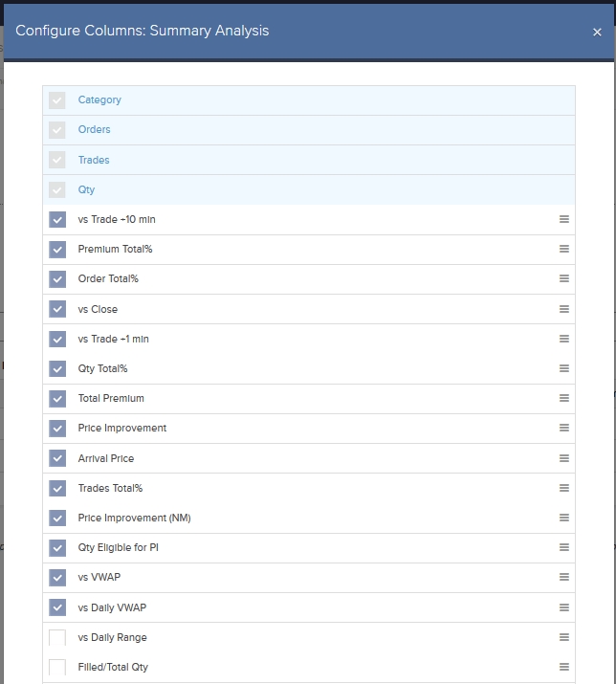Click the vs Trade +1 min reorder handle
The width and height of the screenshot is (616, 684).
pyautogui.click(x=564, y=339)
